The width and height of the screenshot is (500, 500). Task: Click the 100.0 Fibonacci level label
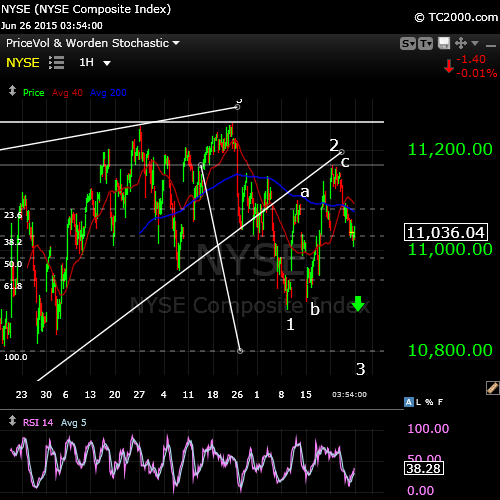point(16,357)
